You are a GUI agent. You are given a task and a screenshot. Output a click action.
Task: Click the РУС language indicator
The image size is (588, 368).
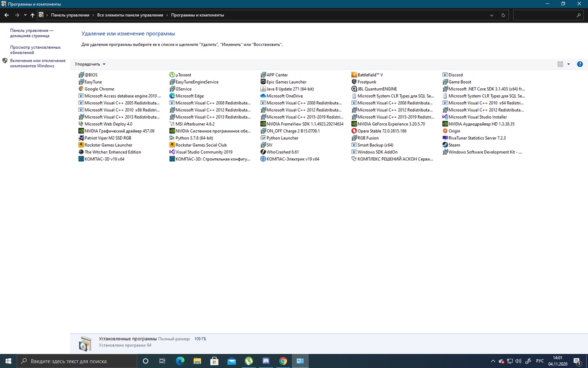540,361
